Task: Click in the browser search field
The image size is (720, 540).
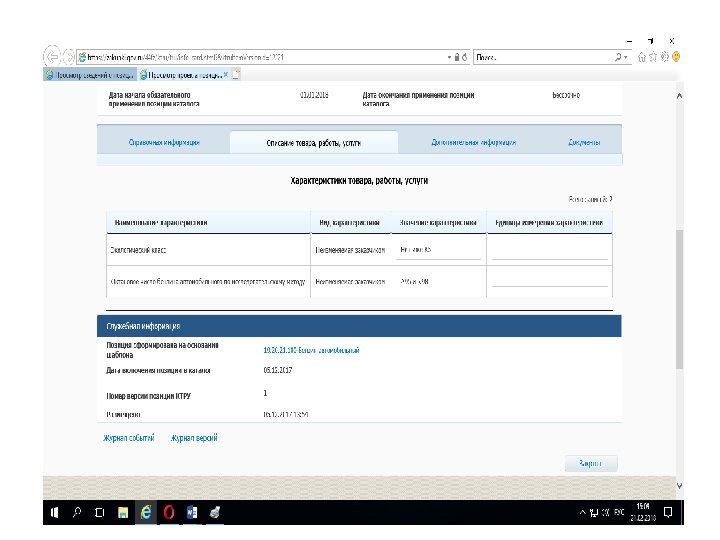Action: 544,57
